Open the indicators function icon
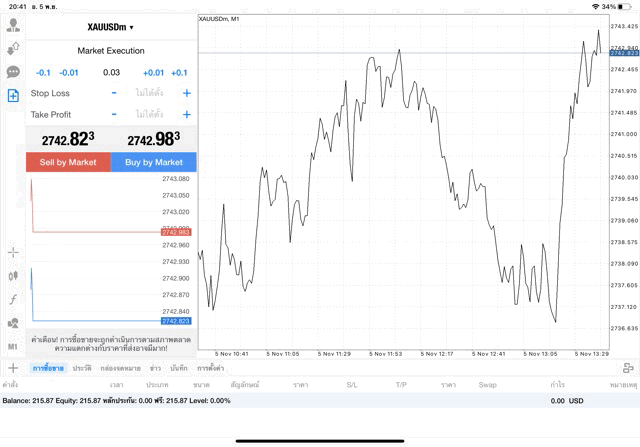The height and width of the screenshot is (447, 640). coord(13,299)
